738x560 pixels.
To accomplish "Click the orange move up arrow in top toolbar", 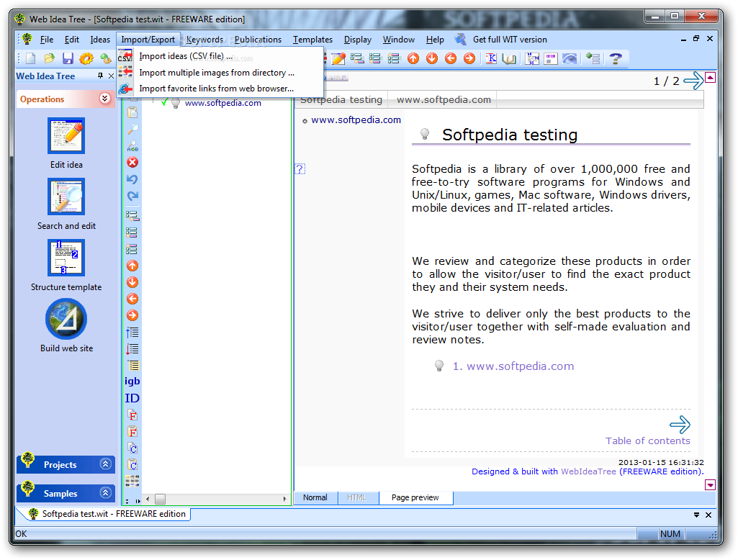I will 413,58.
